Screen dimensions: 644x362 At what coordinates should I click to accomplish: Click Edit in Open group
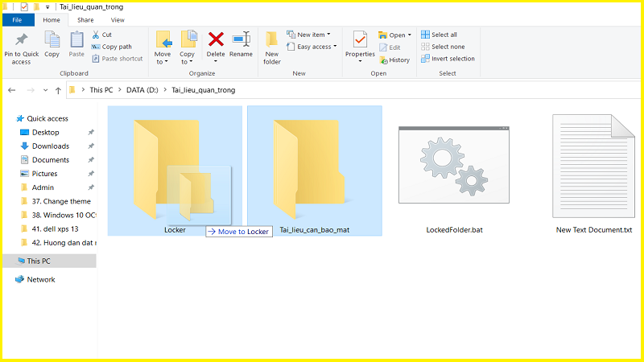pyautogui.click(x=390, y=47)
